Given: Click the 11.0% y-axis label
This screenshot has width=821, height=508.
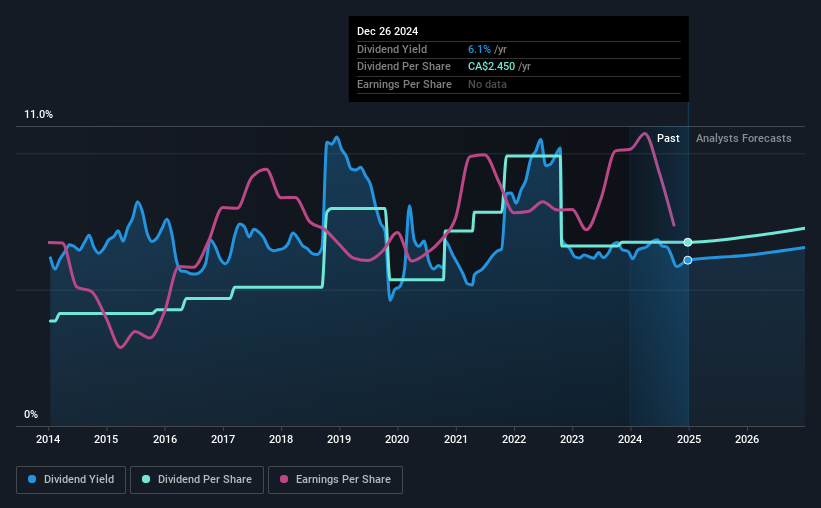Looking at the screenshot, I should click(x=38, y=115).
